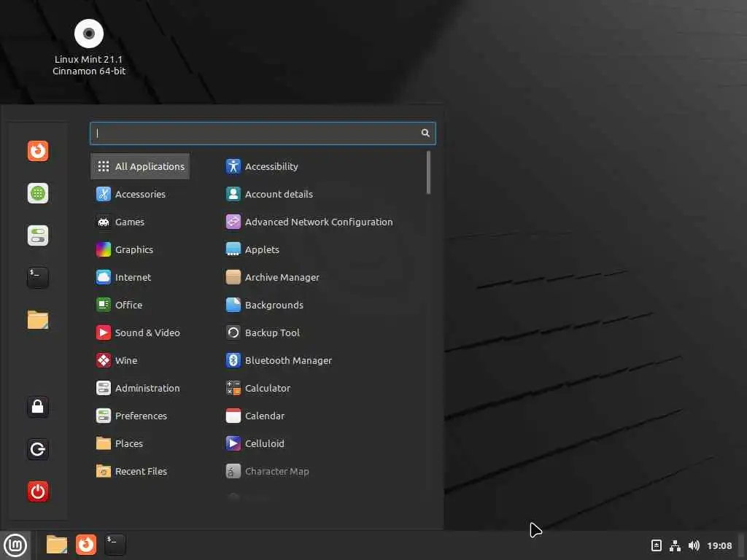Viewport: 747px width, 560px height.
Task: Click the red Quit power icon
Action: 38,491
